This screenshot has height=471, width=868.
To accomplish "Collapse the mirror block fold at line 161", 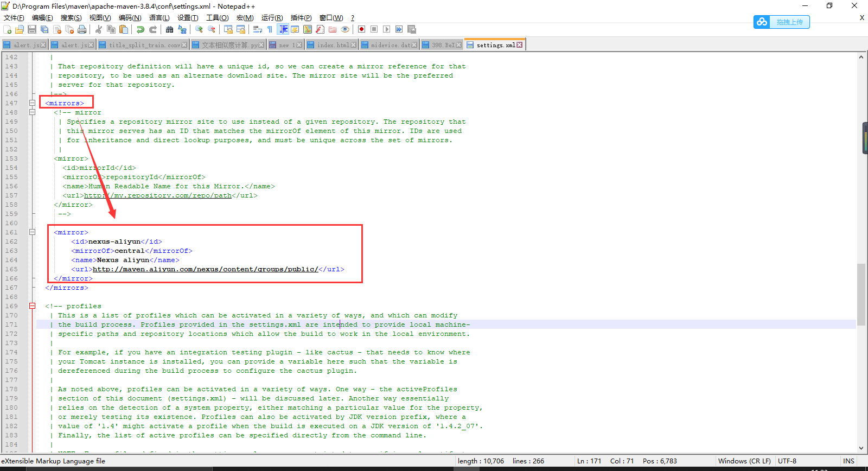I will point(32,232).
